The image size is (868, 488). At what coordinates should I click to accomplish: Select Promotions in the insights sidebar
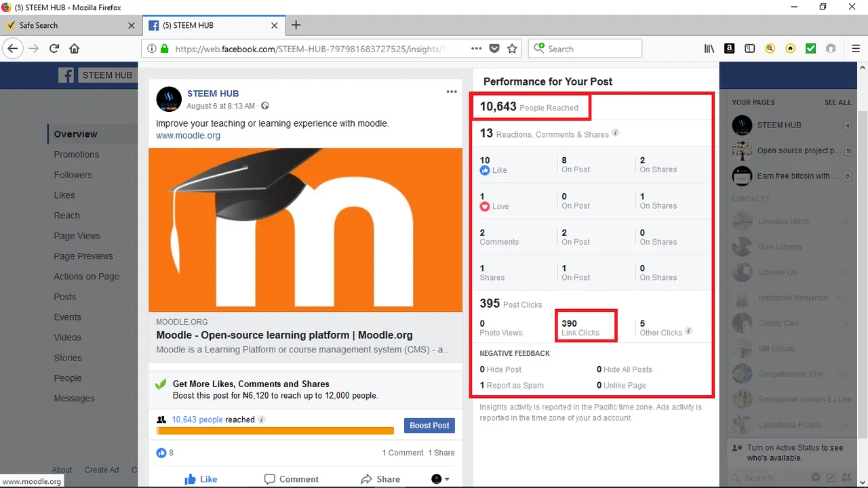coord(76,155)
